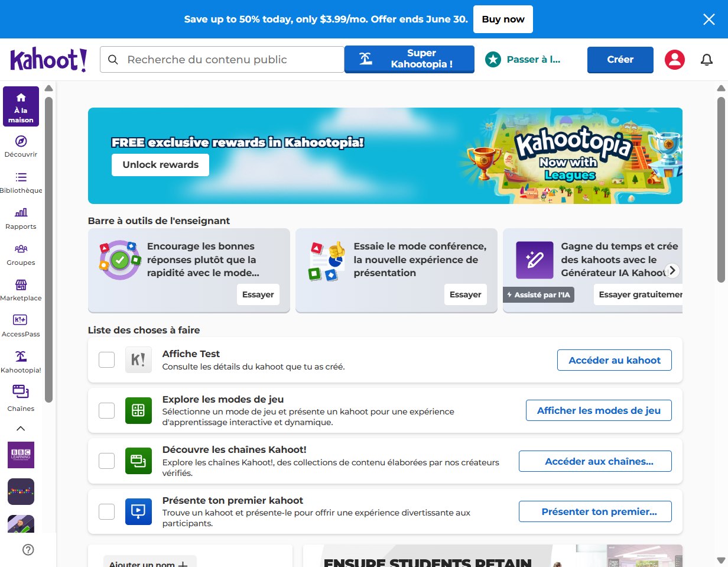Click main page scrollbar down arrow
The image size is (728, 567).
pos(720,560)
